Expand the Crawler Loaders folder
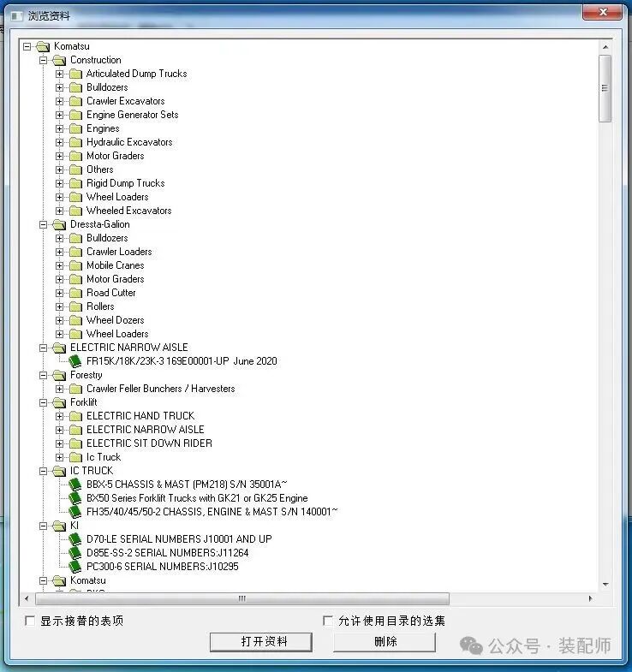 pyautogui.click(x=60, y=252)
